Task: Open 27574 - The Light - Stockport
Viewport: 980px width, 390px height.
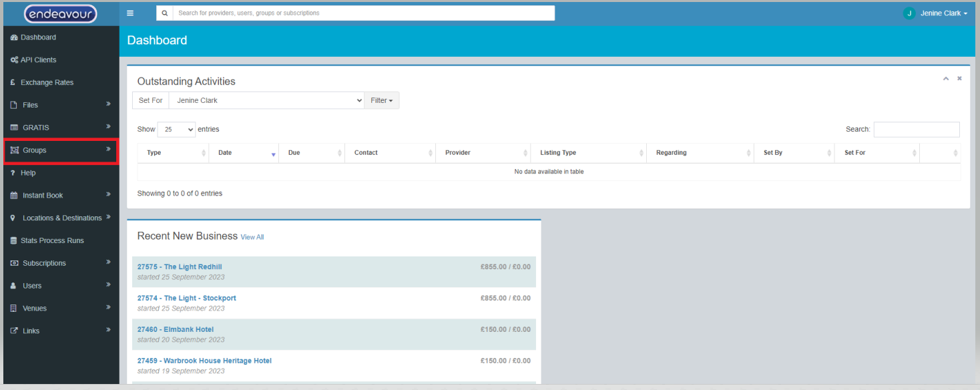Action: (x=187, y=299)
